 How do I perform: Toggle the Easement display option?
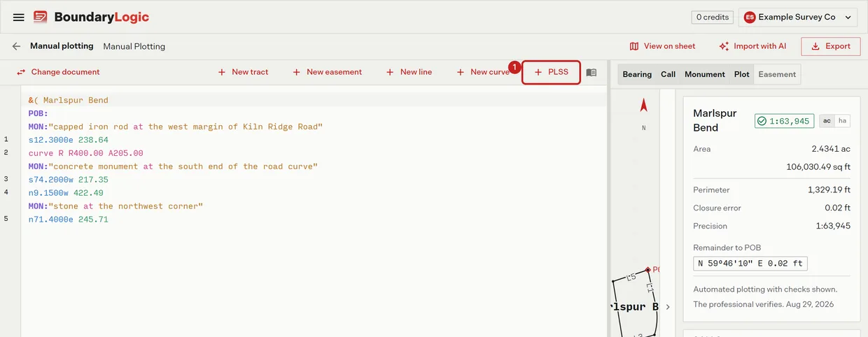(777, 74)
